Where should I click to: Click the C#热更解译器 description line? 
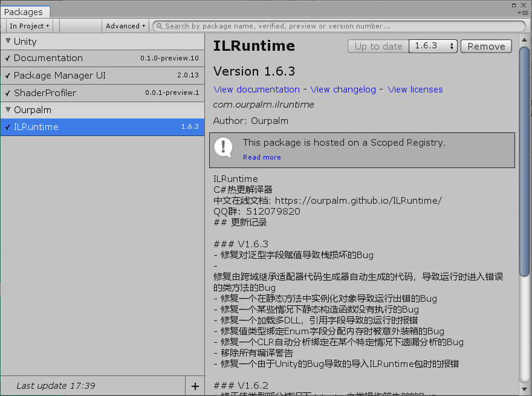click(243, 190)
